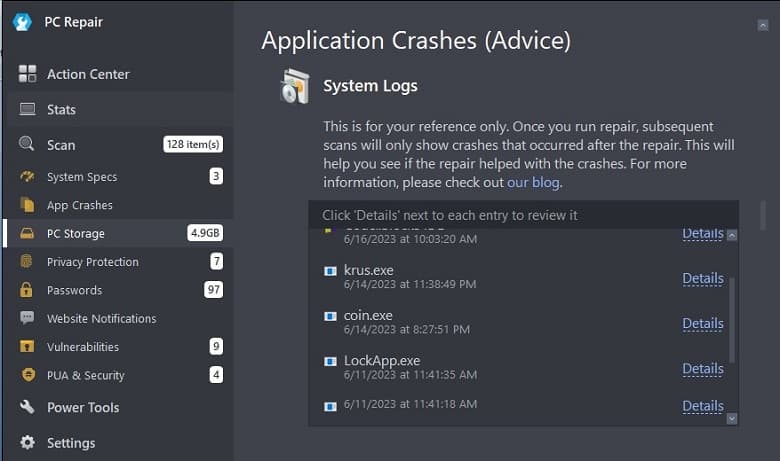The width and height of the screenshot is (780, 461).
Task: Click the PC Repair title text
Action: (x=74, y=22)
